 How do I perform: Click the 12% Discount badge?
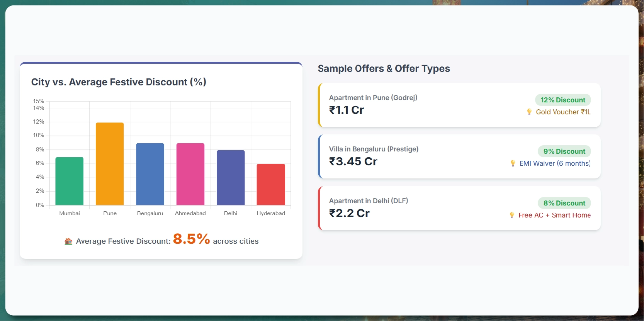click(563, 100)
